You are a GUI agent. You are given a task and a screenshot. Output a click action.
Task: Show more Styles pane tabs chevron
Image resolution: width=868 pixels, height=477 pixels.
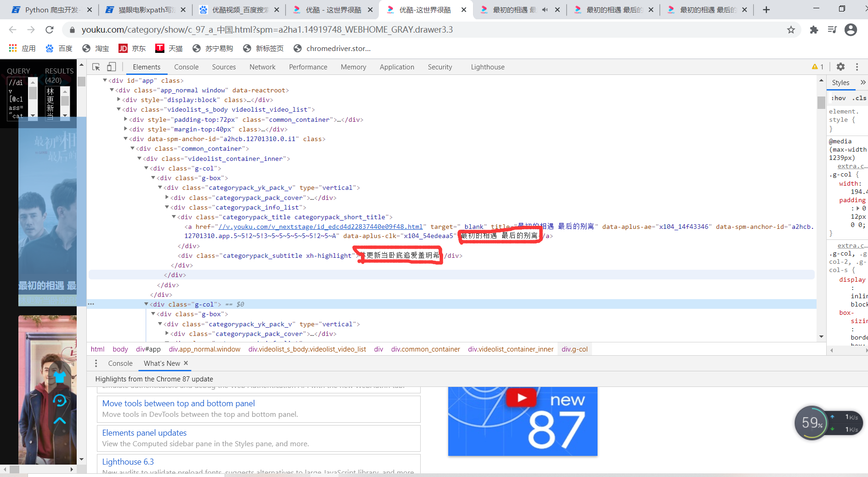point(863,82)
